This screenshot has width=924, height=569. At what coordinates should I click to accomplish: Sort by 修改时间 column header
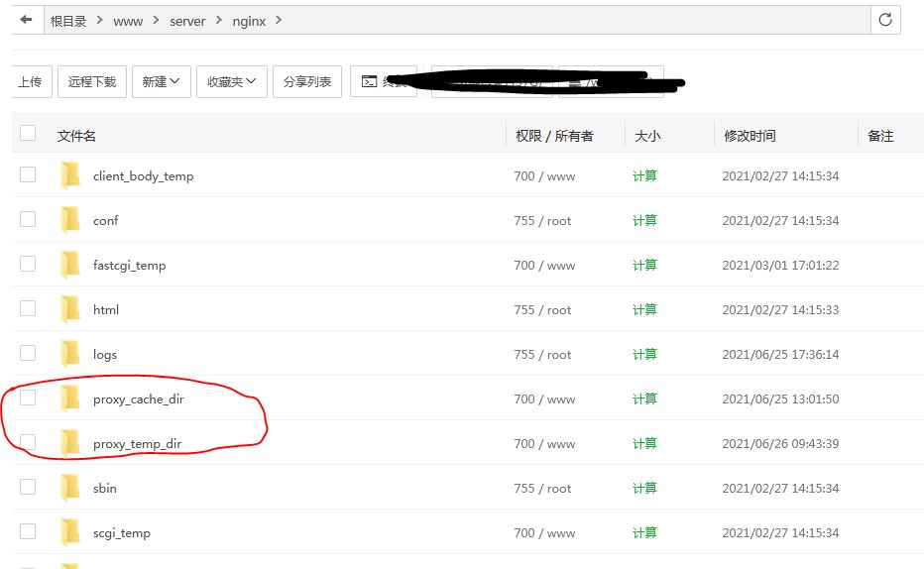pos(750,136)
